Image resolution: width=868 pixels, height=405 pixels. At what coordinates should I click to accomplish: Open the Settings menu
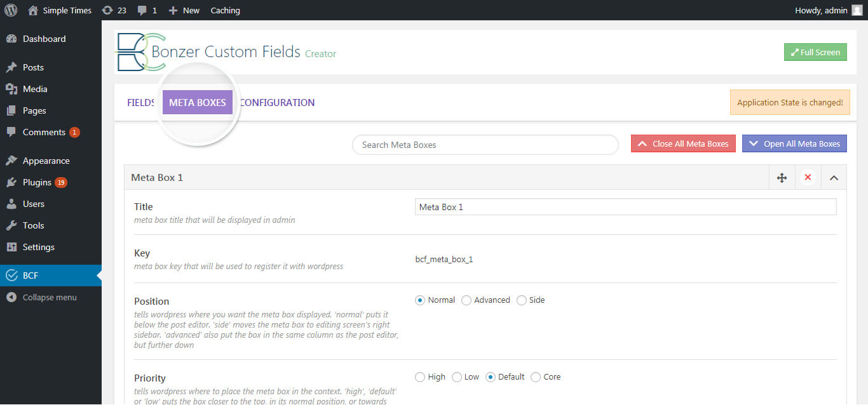pyautogui.click(x=51, y=247)
